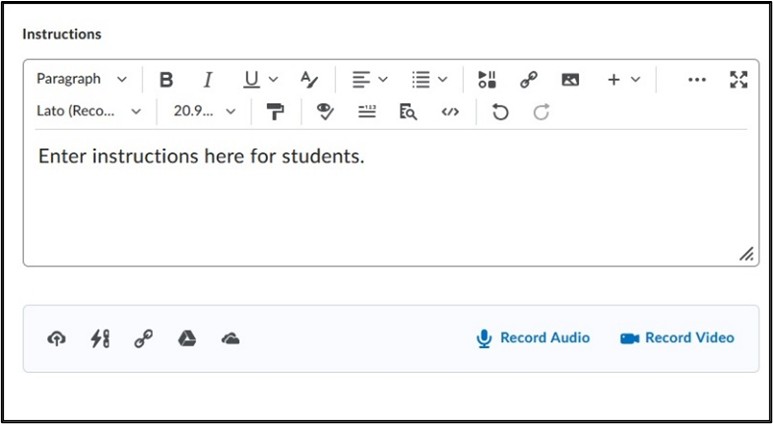Apply Underline formatting

(x=251, y=79)
